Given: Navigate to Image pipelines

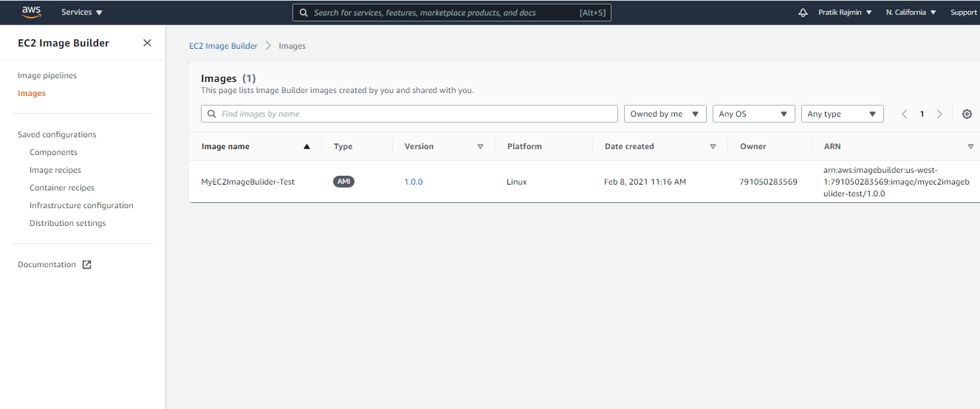Looking at the screenshot, I should (47, 75).
